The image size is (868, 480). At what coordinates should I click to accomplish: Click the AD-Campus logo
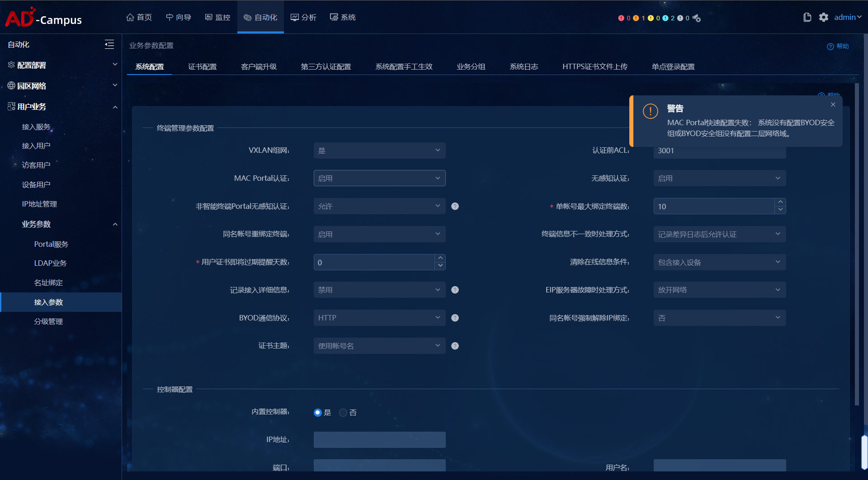coord(43,18)
